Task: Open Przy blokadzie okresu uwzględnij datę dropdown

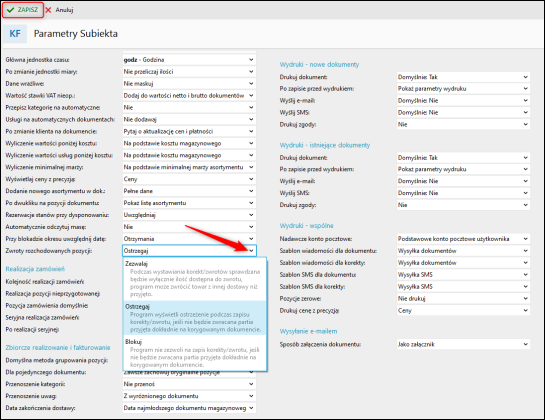Action: [x=189, y=239]
